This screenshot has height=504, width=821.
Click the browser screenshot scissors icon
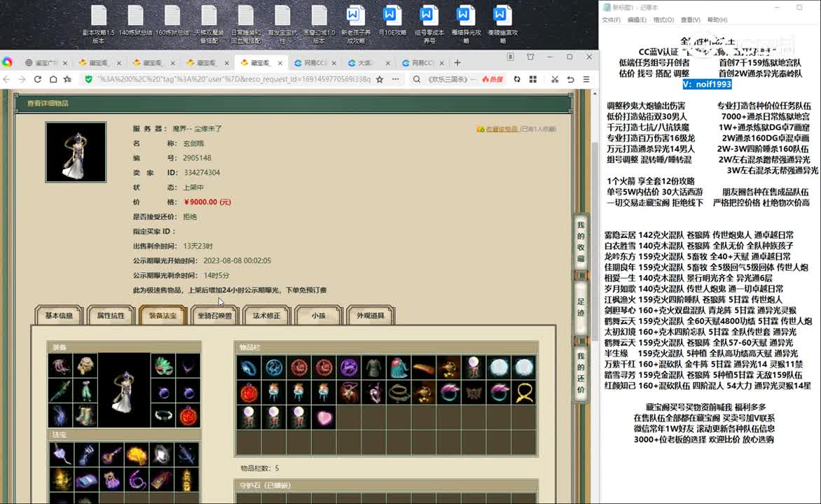555,79
